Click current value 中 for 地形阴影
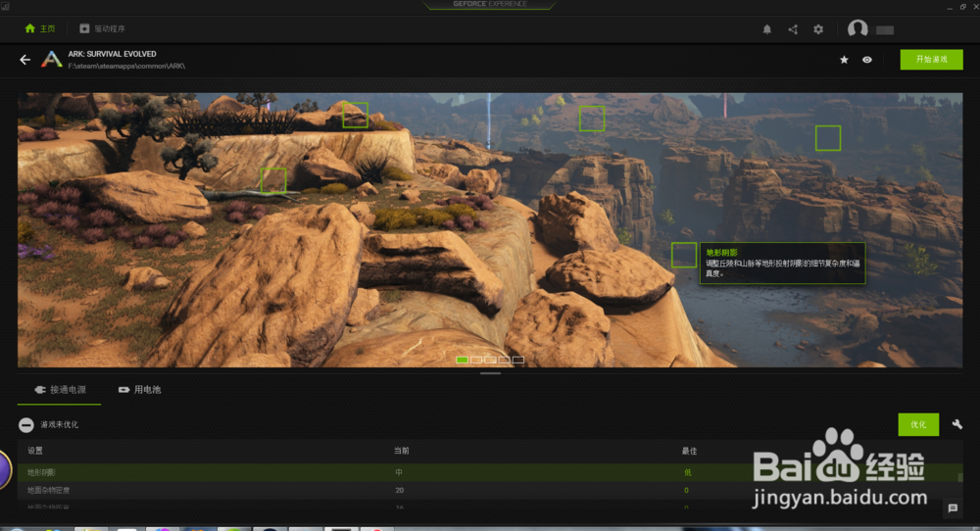 click(399, 472)
